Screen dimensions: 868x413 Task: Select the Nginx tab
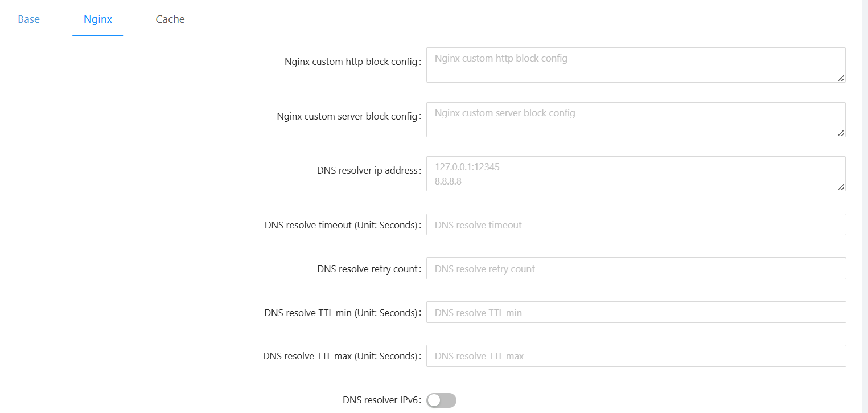point(98,19)
